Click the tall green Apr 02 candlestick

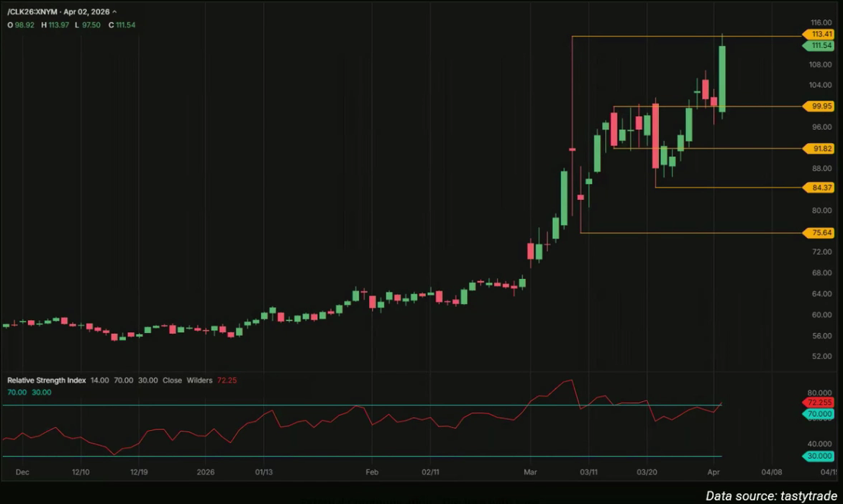722,79
